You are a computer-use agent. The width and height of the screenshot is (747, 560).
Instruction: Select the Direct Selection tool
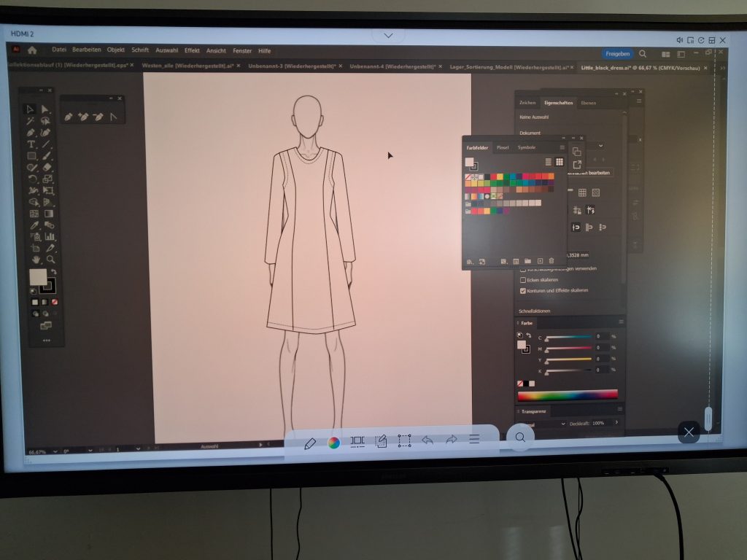click(x=45, y=109)
